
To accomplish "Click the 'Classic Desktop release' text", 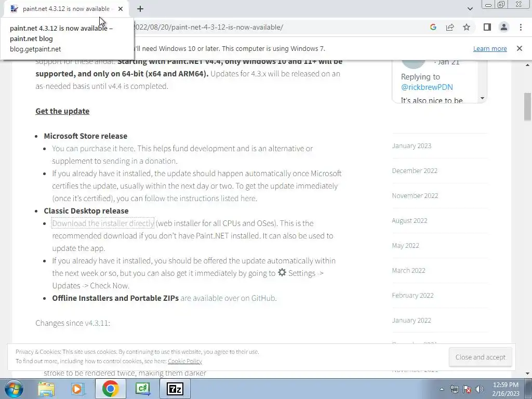I will [x=86, y=211].
